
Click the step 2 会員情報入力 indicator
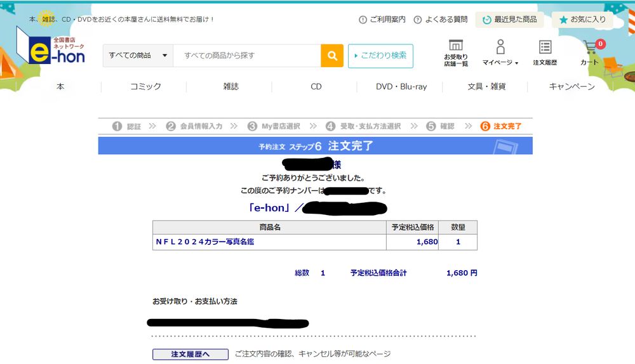[x=194, y=126]
